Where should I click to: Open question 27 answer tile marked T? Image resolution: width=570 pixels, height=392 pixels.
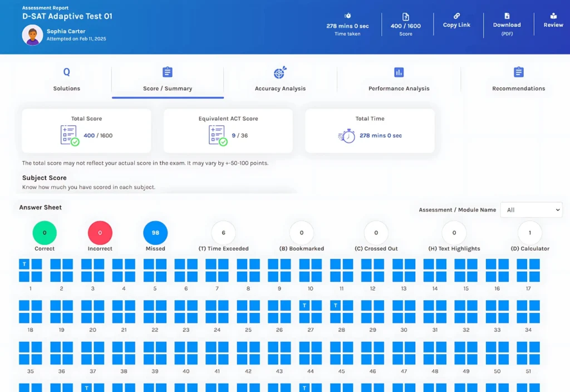(x=304, y=306)
